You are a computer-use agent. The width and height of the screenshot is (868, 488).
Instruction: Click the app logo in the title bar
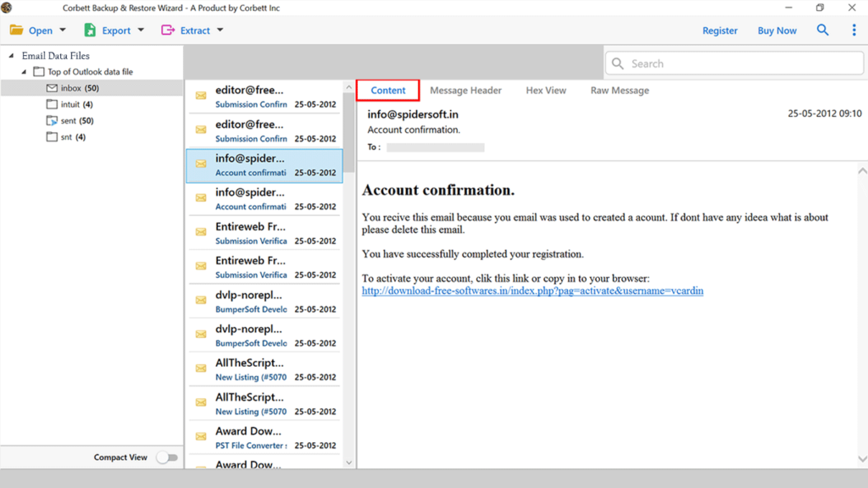tap(8, 7)
